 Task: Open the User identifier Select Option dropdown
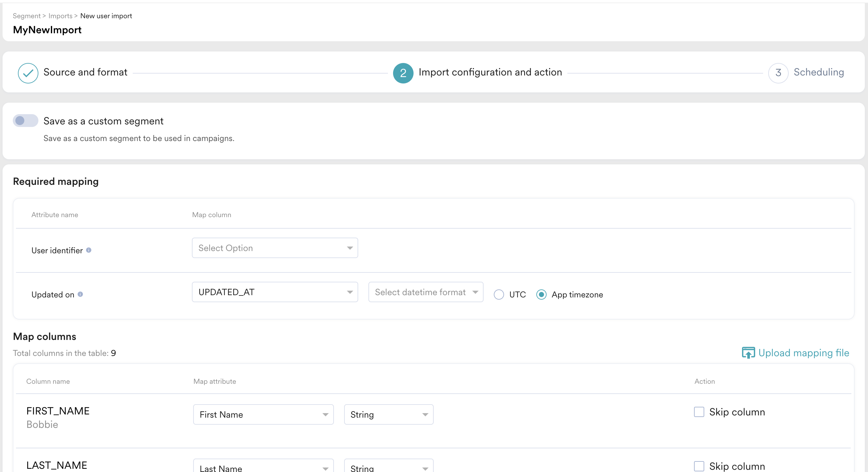tap(275, 248)
